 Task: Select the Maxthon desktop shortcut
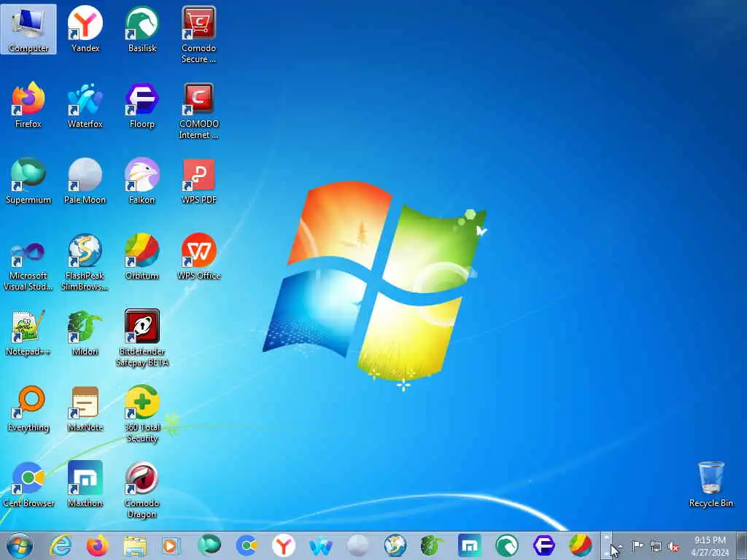pyautogui.click(x=85, y=484)
